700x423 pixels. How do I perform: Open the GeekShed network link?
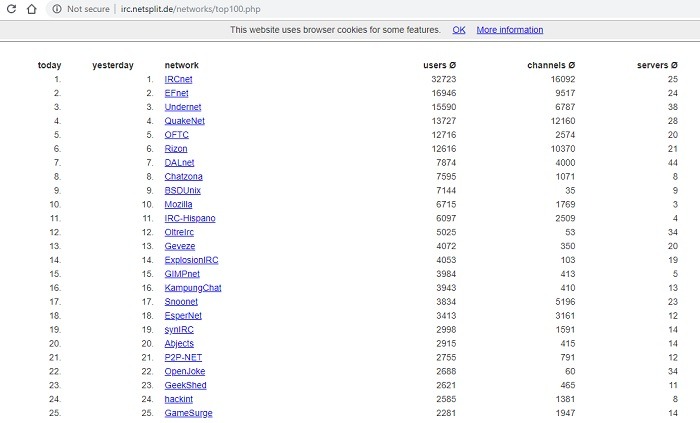coord(185,385)
